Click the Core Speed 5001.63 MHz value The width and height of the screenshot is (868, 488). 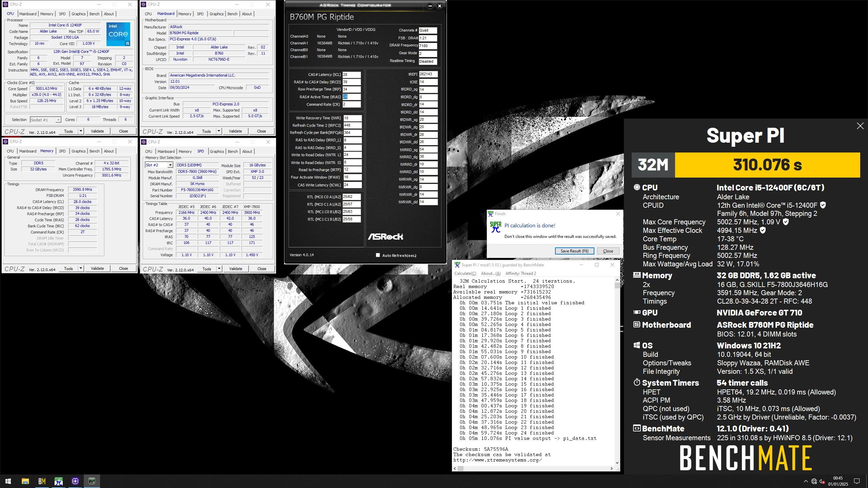[47, 89]
